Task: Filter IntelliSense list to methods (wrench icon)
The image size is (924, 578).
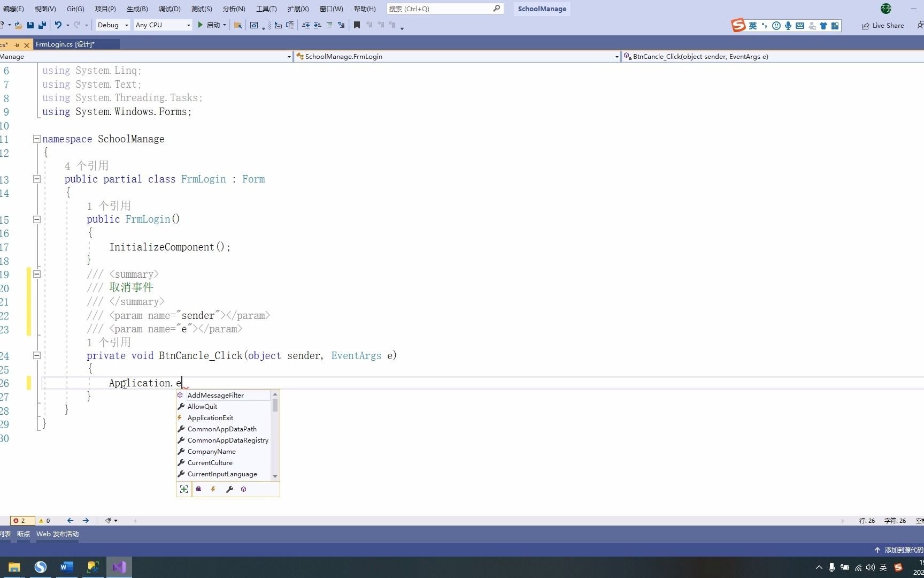Action: 229,489
